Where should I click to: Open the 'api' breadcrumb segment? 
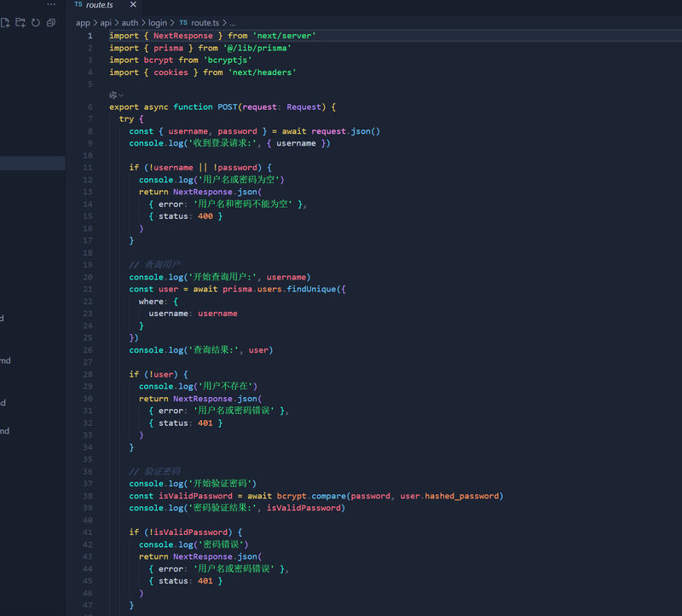click(106, 23)
